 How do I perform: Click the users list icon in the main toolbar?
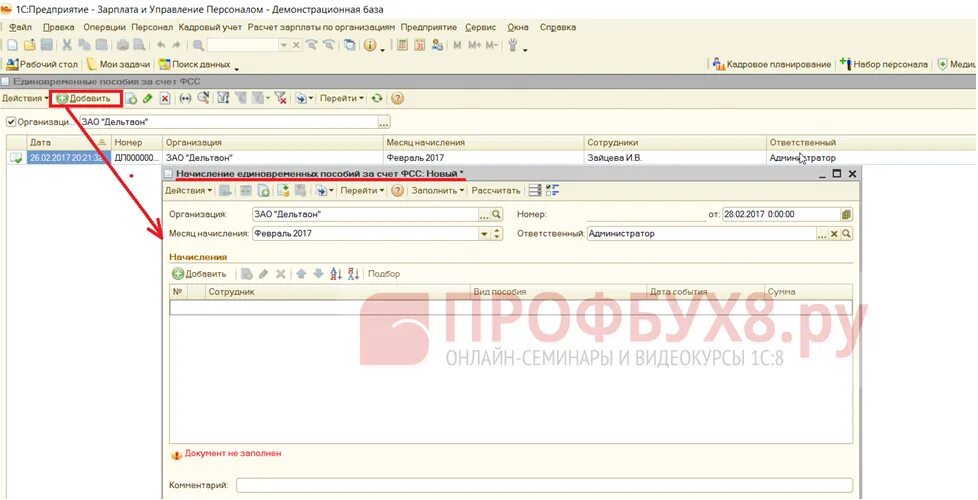437,45
